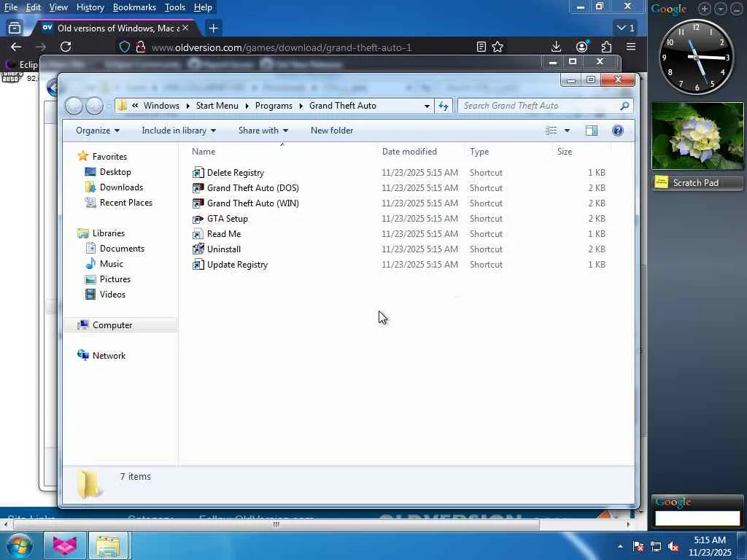Click the Explorer Help question mark icon
747x560 pixels.
point(617,131)
